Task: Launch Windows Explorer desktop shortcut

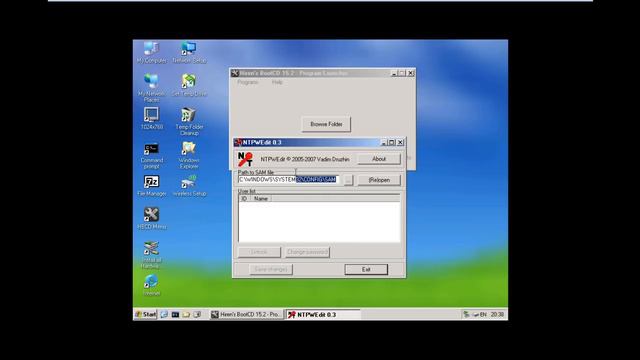Action: pos(189,155)
